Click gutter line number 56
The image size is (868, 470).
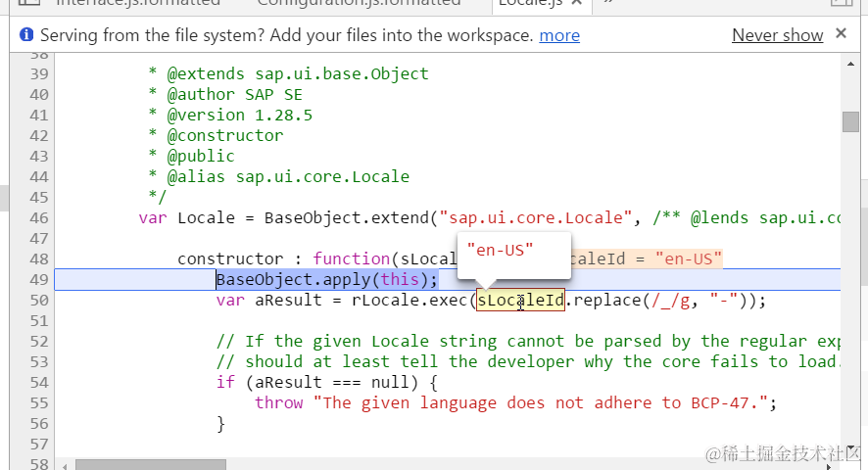point(39,424)
